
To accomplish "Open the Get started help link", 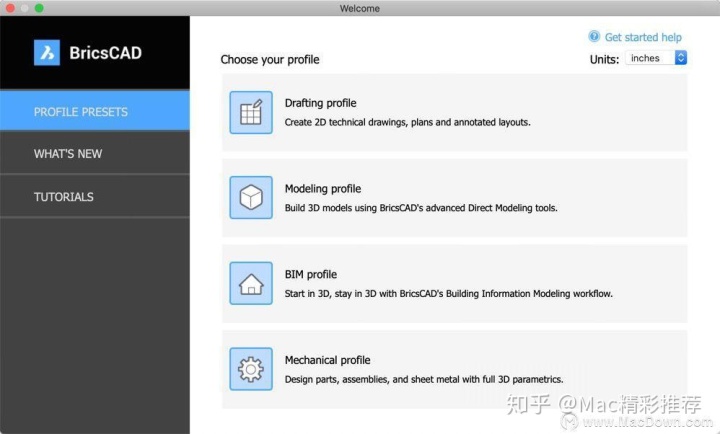I will click(x=643, y=37).
